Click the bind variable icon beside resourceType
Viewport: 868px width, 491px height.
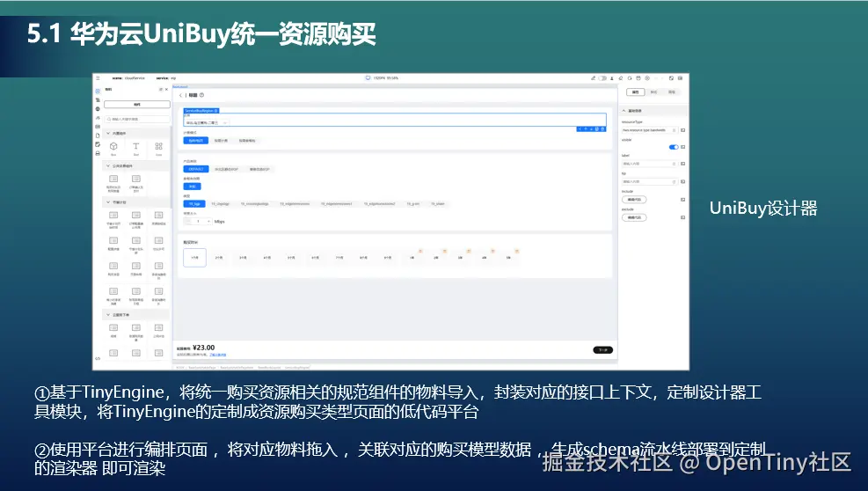point(682,130)
